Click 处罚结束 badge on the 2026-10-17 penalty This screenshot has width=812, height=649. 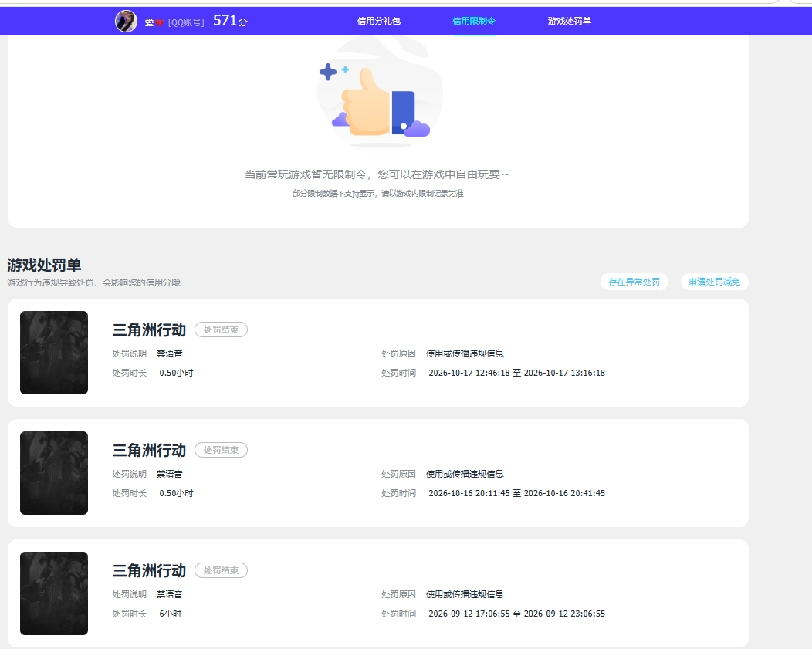tap(221, 330)
